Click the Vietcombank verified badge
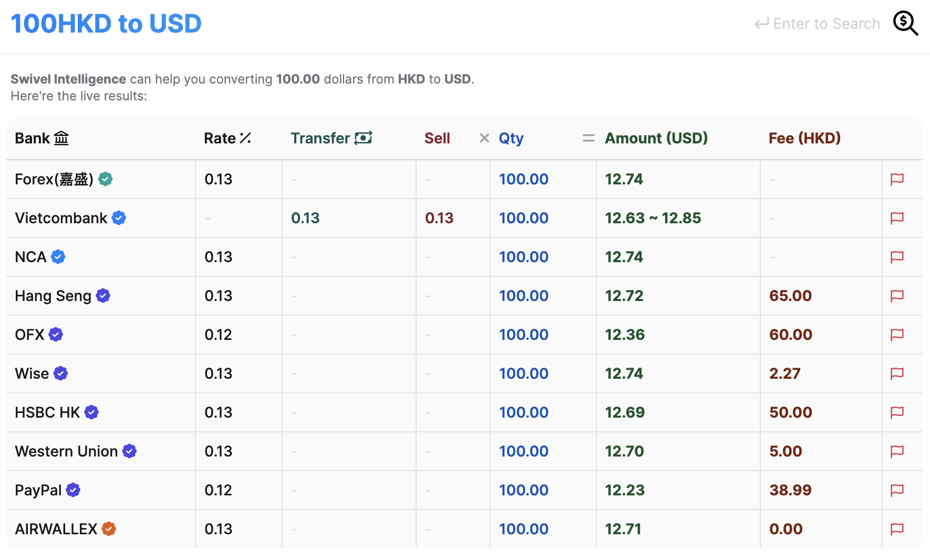Screen dimensions: 930x560 [119, 218]
